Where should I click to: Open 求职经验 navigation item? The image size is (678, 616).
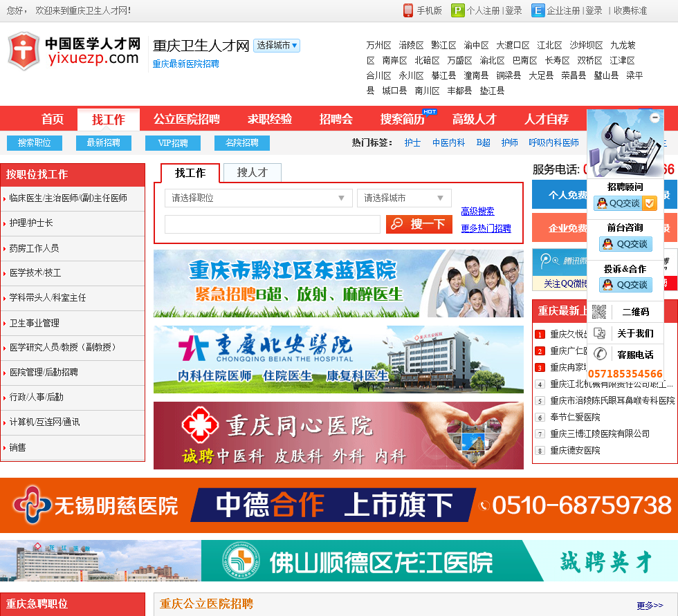tap(270, 119)
